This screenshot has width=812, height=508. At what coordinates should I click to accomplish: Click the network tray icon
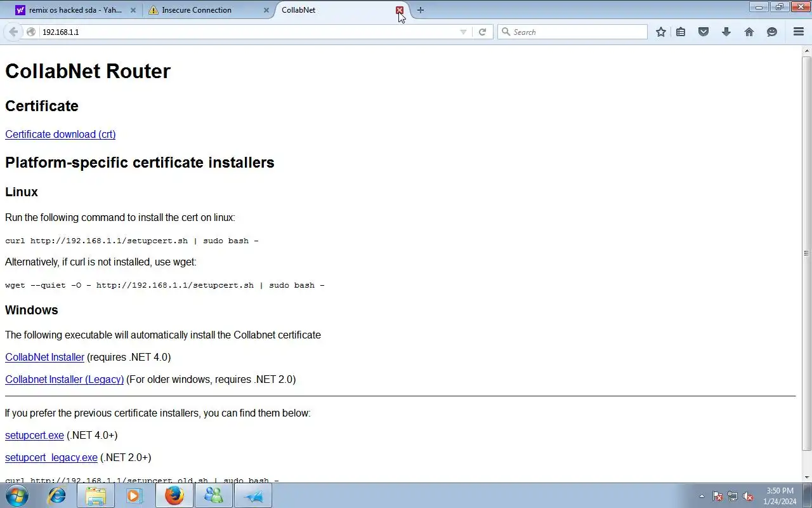pyautogui.click(x=733, y=496)
